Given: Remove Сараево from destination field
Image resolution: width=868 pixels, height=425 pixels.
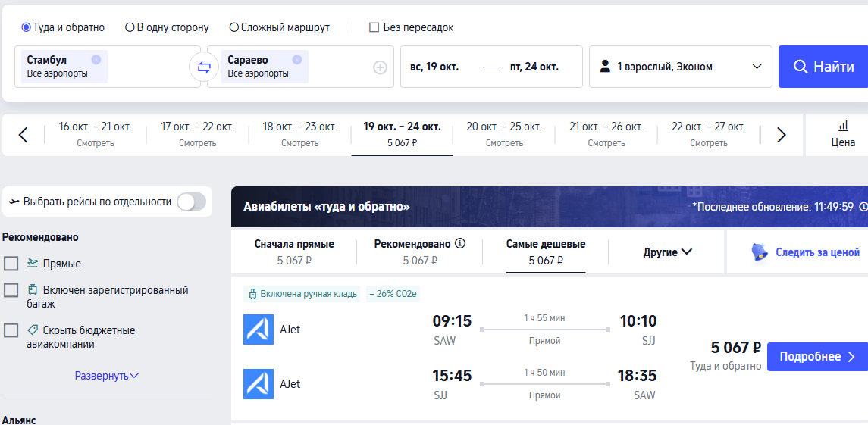Looking at the screenshot, I should 296,60.
